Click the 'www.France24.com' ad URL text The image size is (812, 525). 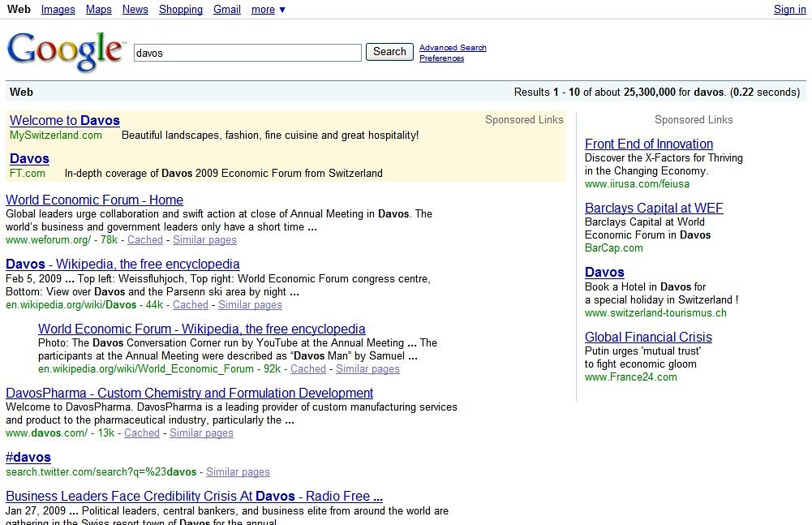[631, 377]
